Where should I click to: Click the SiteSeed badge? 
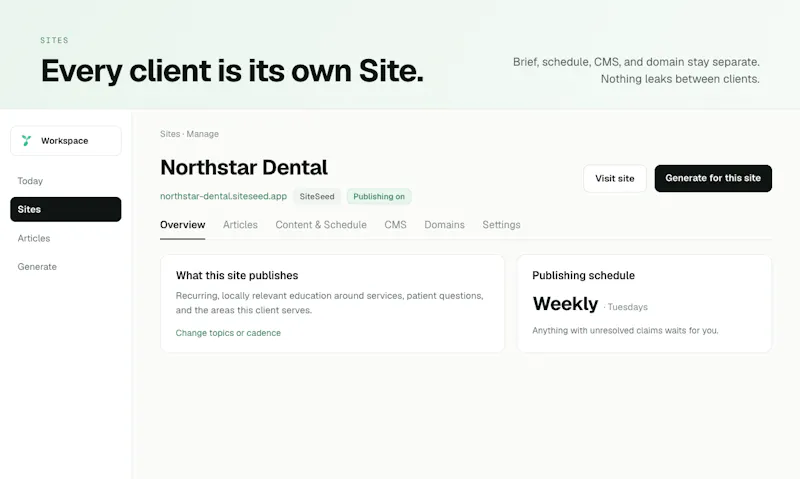click(317, 196)
